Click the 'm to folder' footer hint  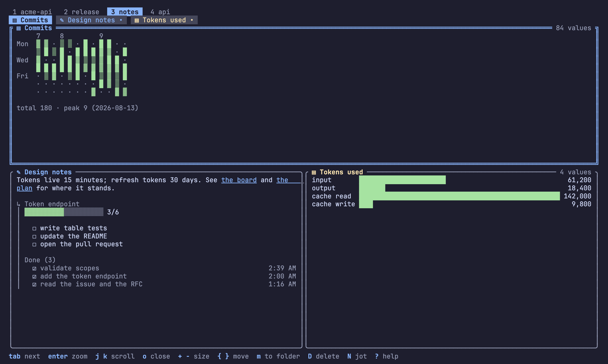pos(278,356)
